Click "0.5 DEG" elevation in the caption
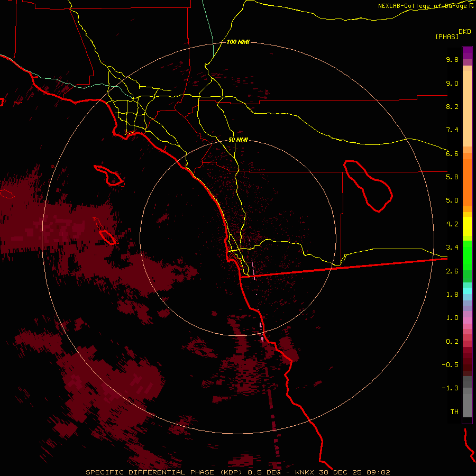This screenshot has height=476, width=476. (264, 472)
